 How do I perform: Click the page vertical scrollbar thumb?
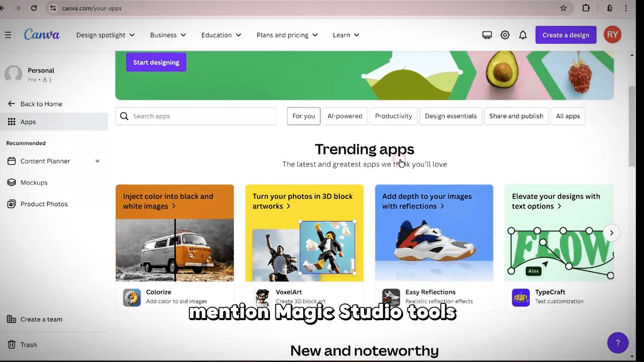[632, 126]
